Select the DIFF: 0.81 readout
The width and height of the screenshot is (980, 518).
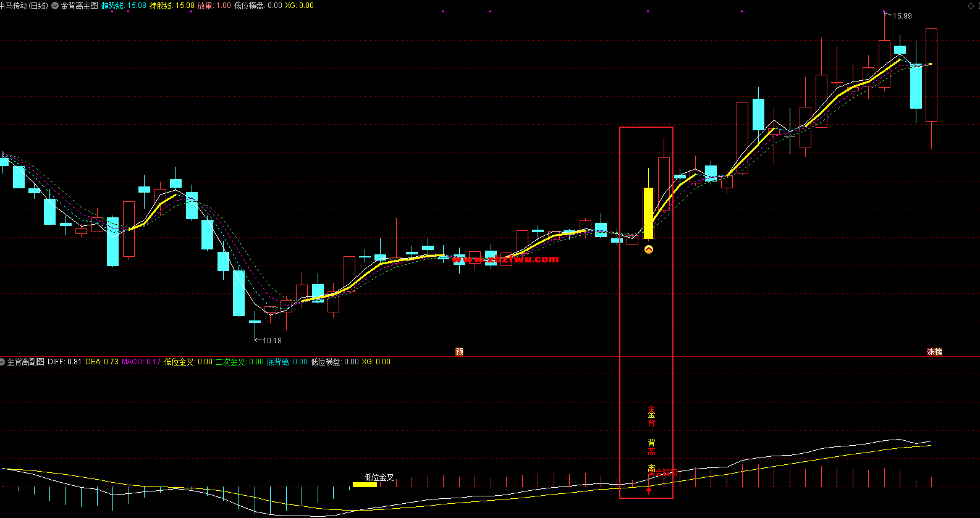pyautogui.click(x=64, y=362)
